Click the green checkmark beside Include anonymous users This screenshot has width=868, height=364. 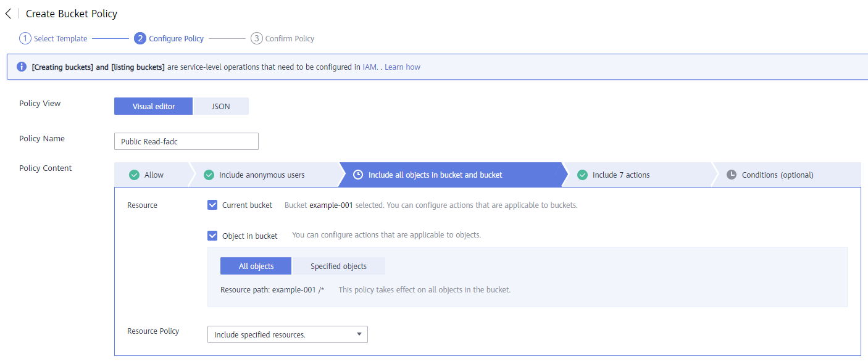point(209,175)
